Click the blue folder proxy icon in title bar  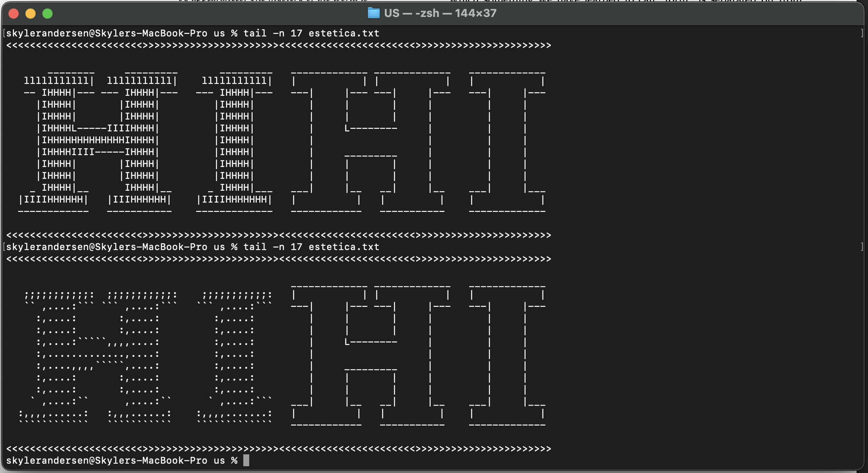point(373,13)
